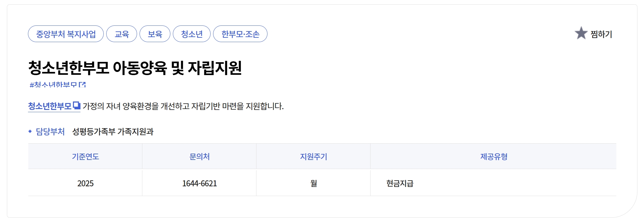Viewport: 644px width, 224px height.
Task: Select the 교육 tag pill
Action: pyautogui.click(x=122, y=34)
